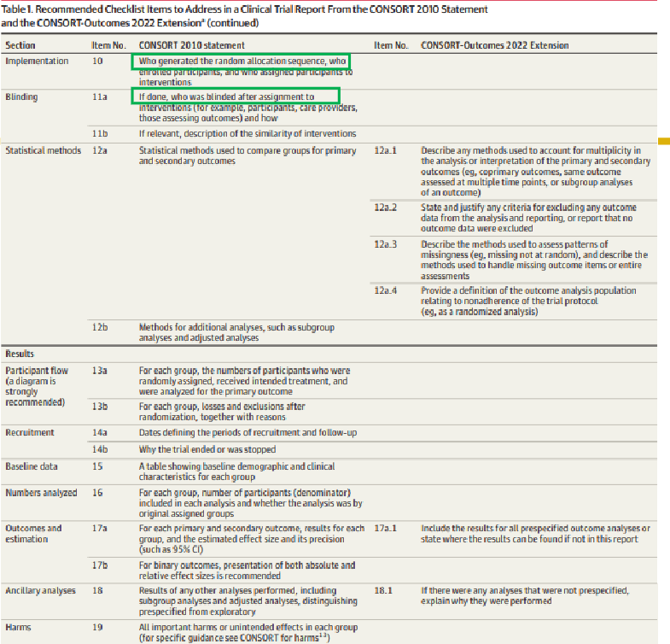The width and height of the screenshot is (670, 644).
Task: Click the 'Harms' section label
Action: [x=18, y=627]
